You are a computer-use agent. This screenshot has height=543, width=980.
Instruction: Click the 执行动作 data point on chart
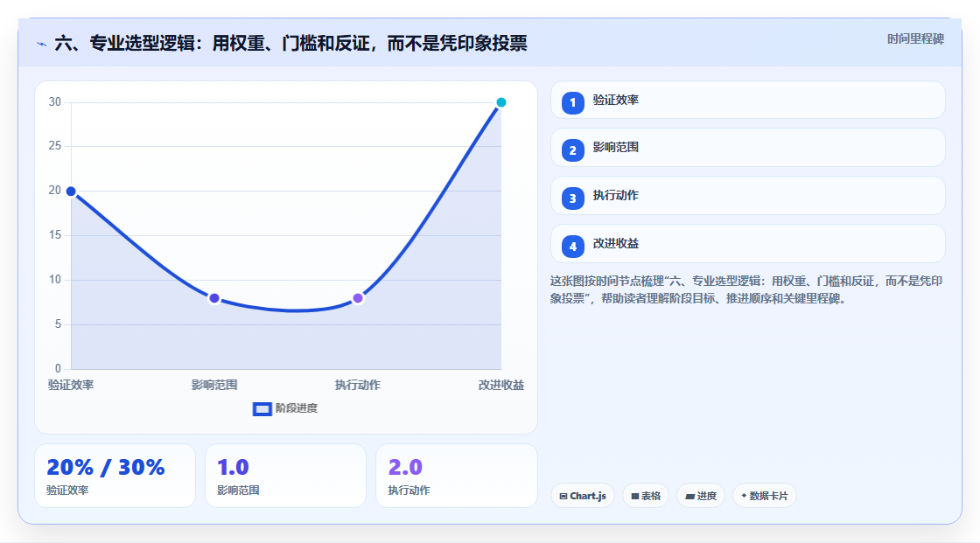(358, 298)
